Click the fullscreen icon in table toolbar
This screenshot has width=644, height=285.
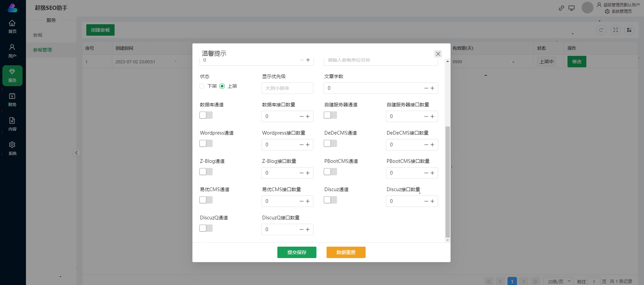615,30
